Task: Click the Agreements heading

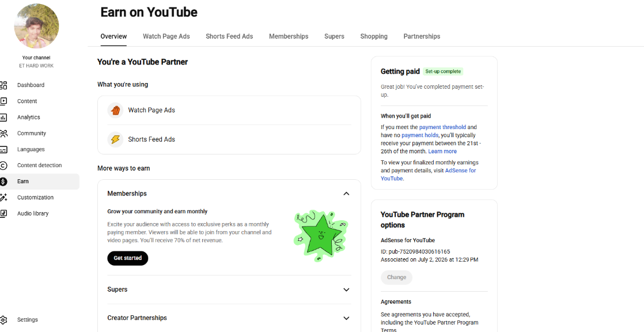Action: tap(396, 301)
